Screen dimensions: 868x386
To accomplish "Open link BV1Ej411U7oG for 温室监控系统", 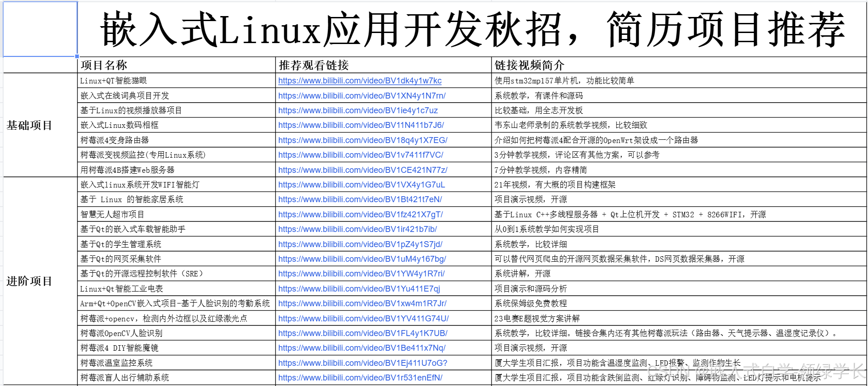I will [x=363, y=363].
